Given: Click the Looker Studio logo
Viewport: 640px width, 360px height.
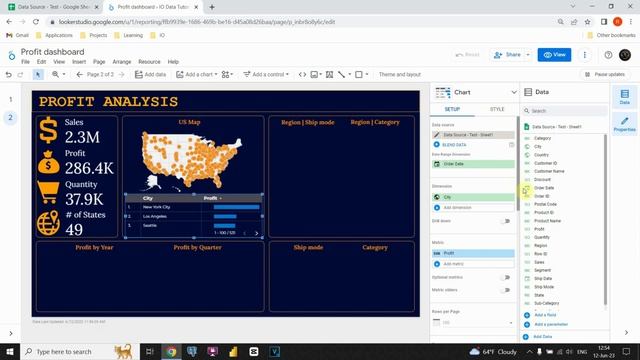Looking at the screenshot, I should point(11,56).
